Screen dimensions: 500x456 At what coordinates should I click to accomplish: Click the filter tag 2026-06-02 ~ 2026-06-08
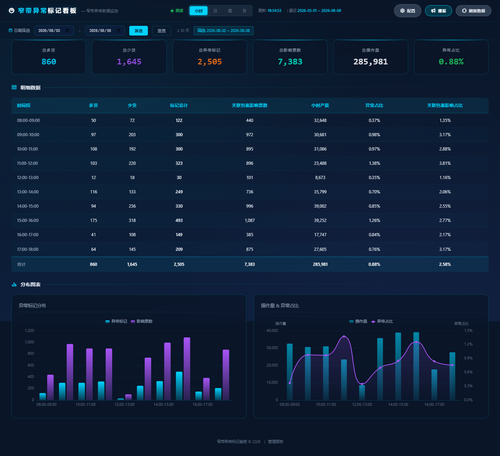(x=223, y=31)
